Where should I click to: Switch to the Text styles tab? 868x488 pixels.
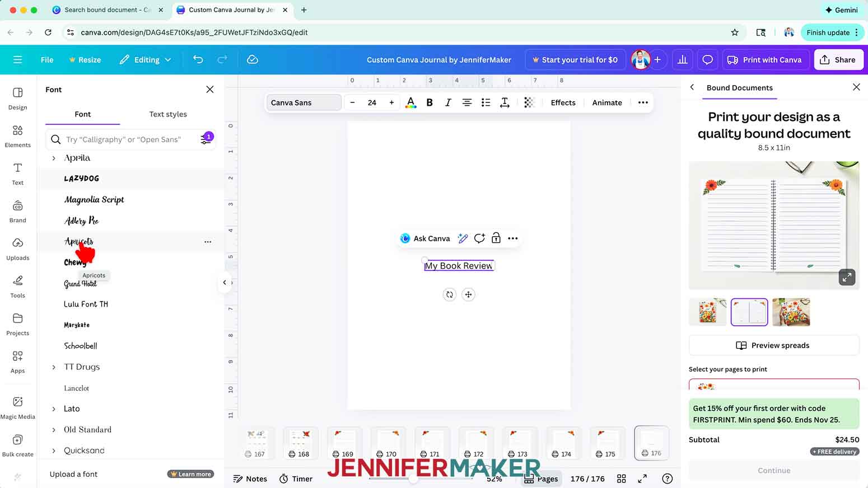click(x=168, y=114)
